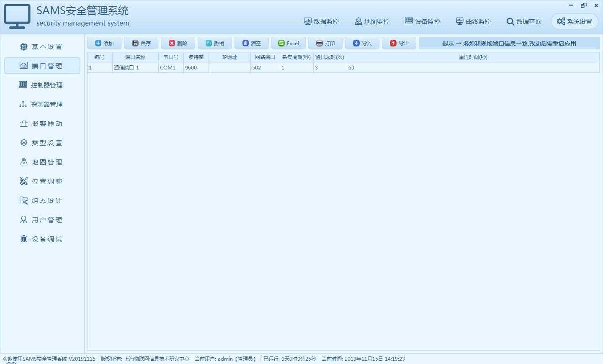This screenshot has width=603, height=364.
Task: Click the 添加 (add) plus icon
Action: click(98, 43)
